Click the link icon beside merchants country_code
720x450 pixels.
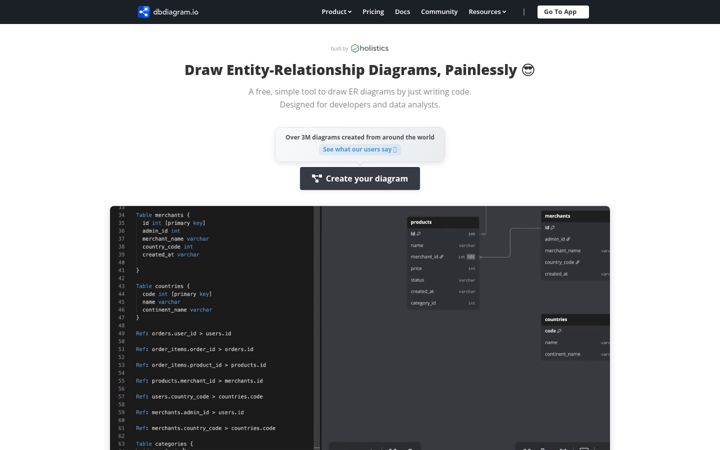pyautogui.click(x=577, y=262)
